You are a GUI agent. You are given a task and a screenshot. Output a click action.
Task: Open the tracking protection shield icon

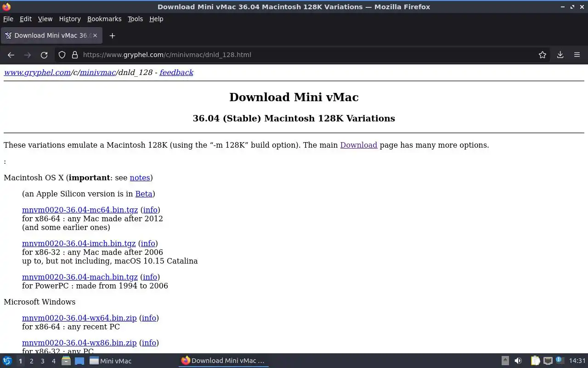[62, 55]
